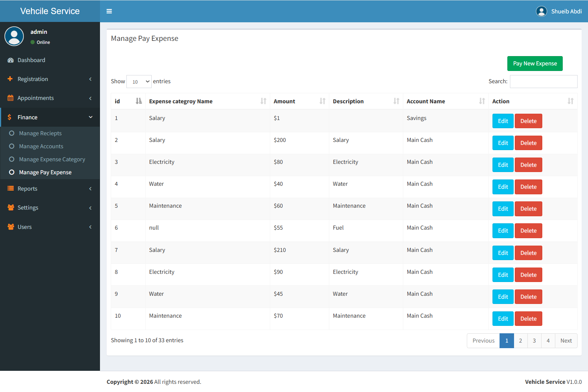Sort by Amount using its sort arrows
588x392 pixels.
point(322,101)
